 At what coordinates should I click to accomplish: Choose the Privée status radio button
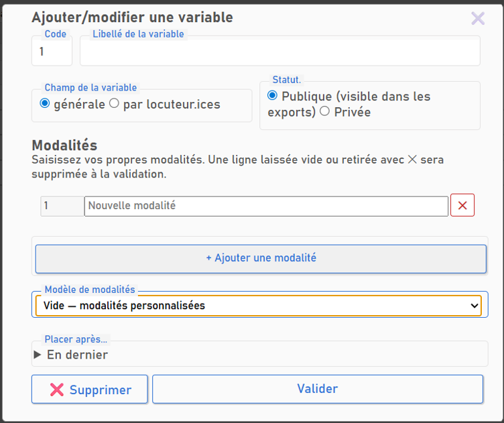(324, 111)
